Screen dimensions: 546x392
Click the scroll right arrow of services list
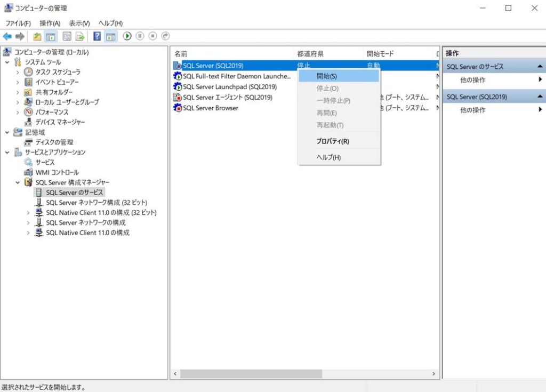click(433, 373)
